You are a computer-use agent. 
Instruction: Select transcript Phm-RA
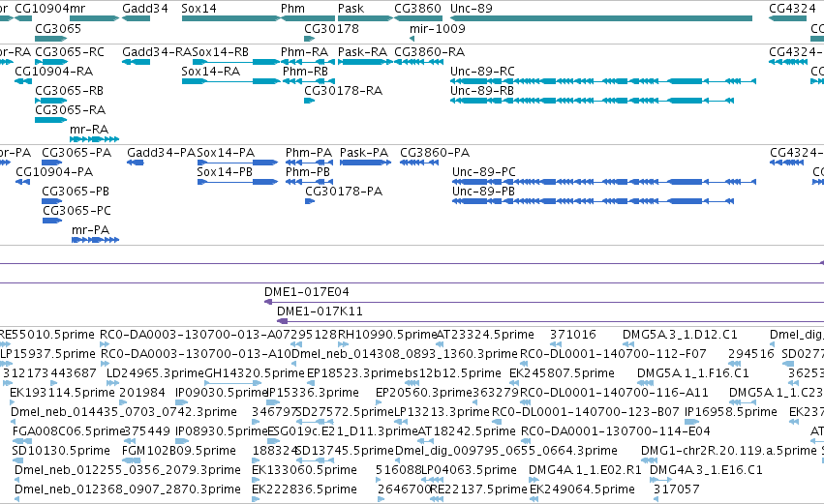(308, 62)
